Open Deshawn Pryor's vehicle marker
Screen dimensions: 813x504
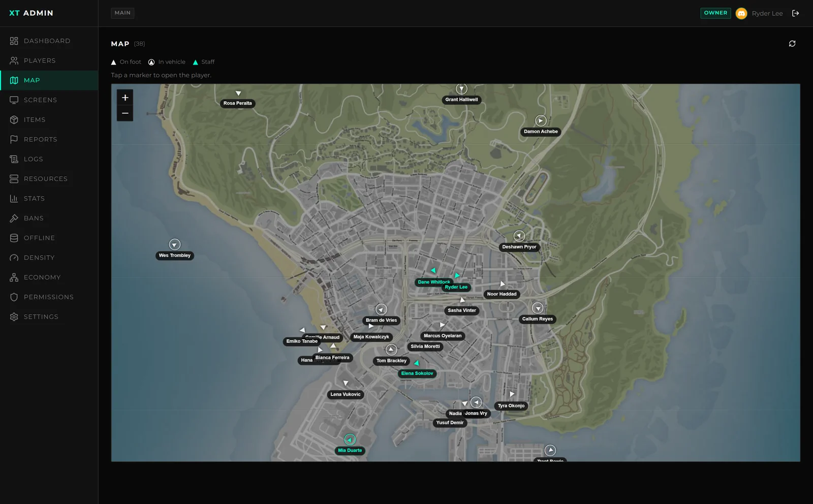519,236
